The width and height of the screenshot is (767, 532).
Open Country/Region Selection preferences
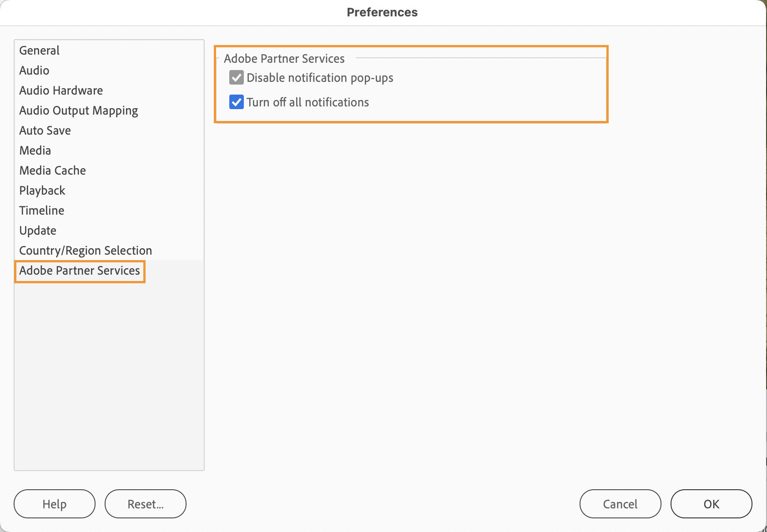[x=85, y=250]
